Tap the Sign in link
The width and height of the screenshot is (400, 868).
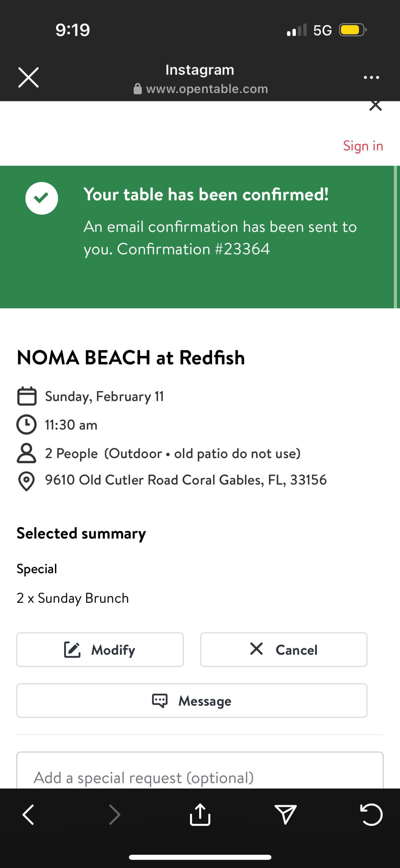(363, 146)
